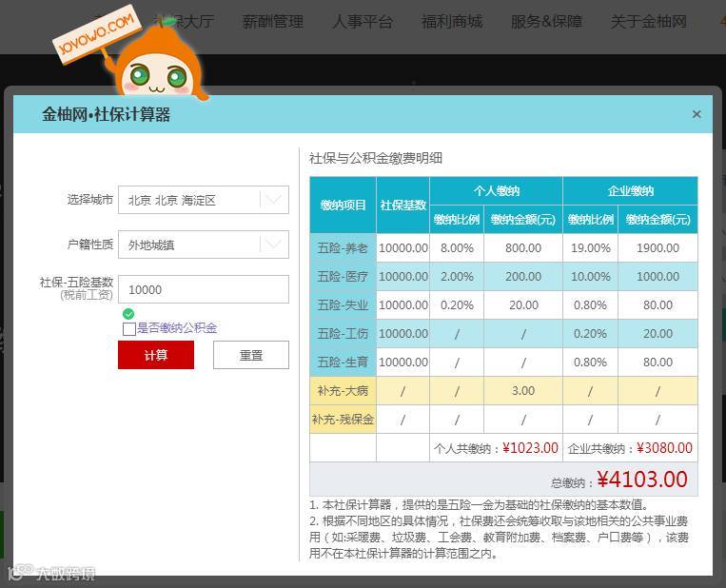
Task: Click the 五险-失业 row label
Action: 343,305
